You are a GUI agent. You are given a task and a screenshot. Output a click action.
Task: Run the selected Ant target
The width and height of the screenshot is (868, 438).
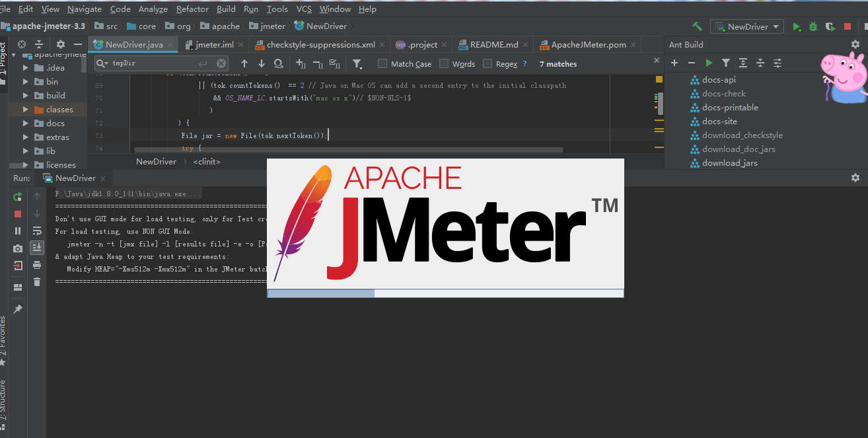click(709, 63)
